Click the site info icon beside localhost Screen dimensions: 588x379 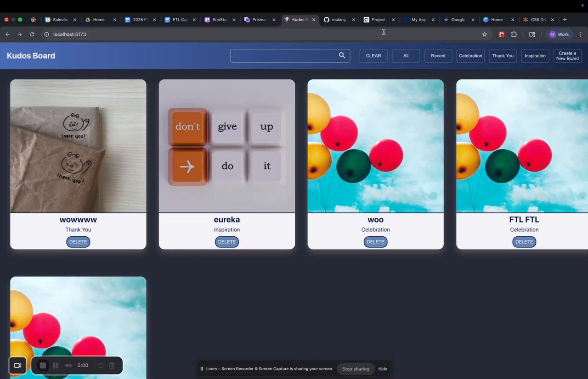pos(46,34)
